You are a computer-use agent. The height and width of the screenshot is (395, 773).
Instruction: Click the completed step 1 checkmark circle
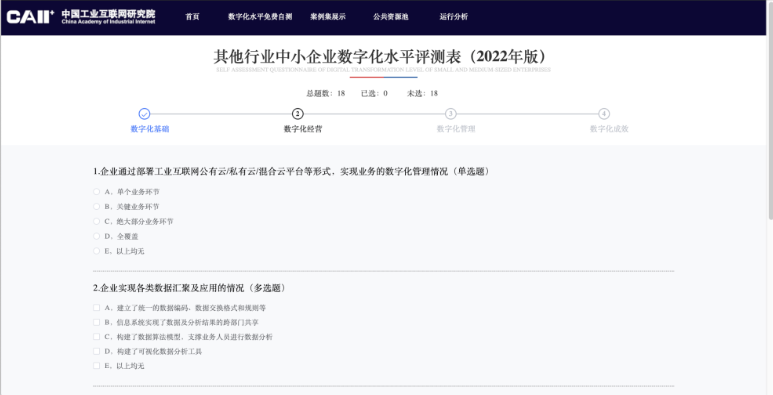coord(144,114)
